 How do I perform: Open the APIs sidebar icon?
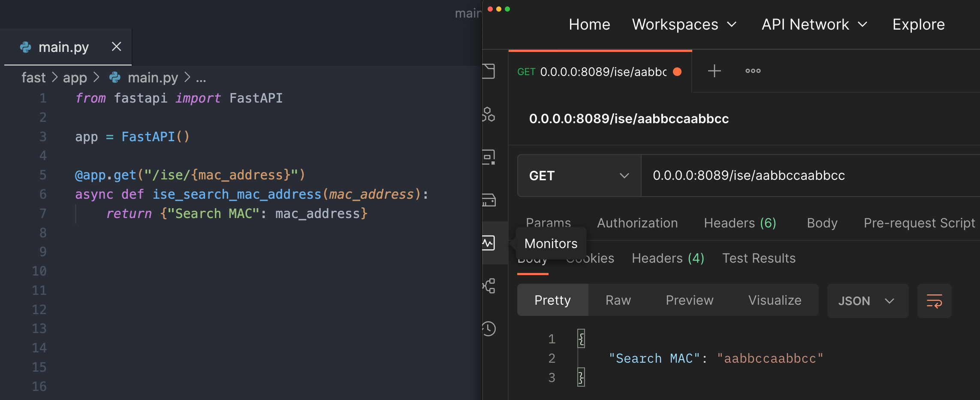point(489,115)
